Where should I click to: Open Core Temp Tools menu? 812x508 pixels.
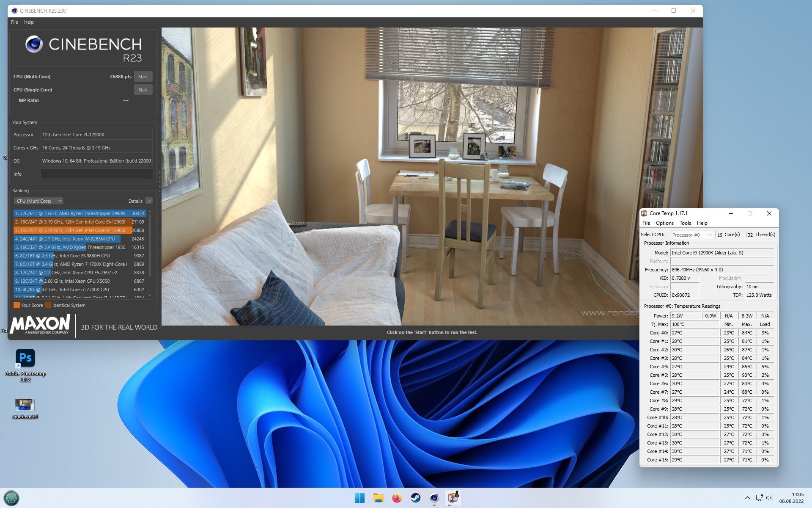(x=685, y=223)
